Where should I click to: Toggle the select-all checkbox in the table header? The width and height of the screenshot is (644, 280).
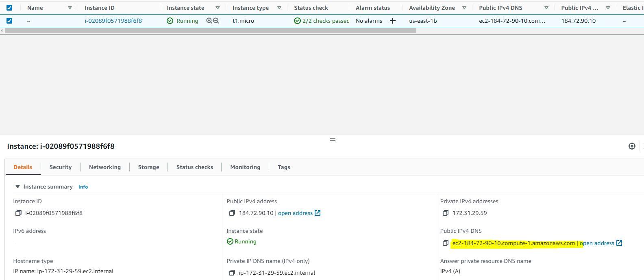(9, 8)
